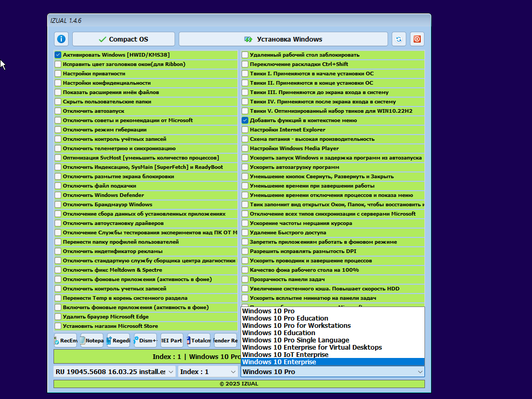Check Удаленный рабочий стол заблокировать
Screen dimensions: 532x399
point(245,55)
